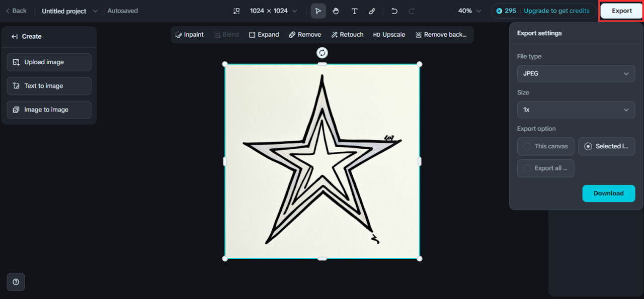Click the Remove background person icon

(x=418, y=35)
